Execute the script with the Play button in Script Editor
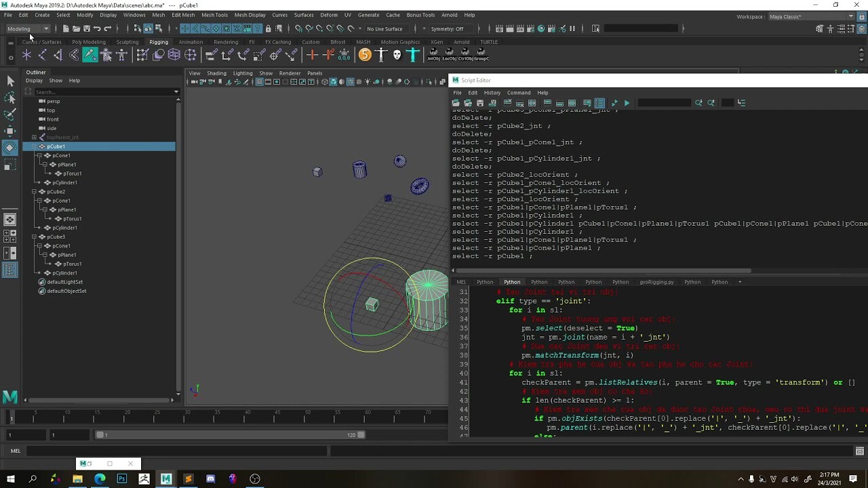 [627, 102]
